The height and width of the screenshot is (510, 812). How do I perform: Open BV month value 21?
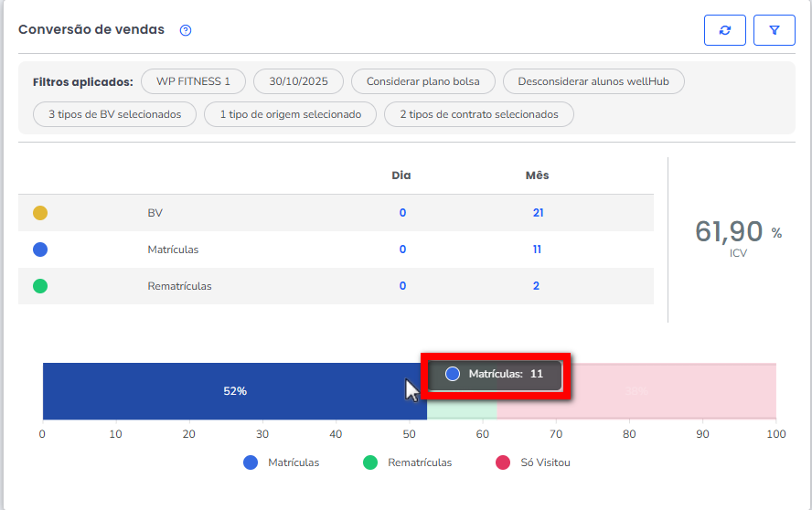pyautogui.click(x=538, y=213)
